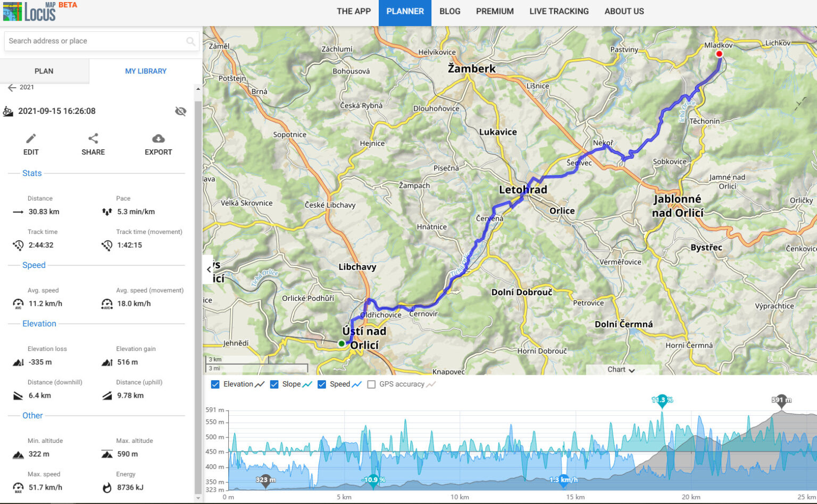Open the Chart dropdown

[621, 370]
